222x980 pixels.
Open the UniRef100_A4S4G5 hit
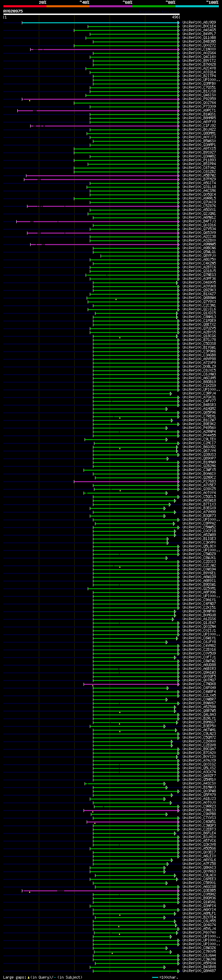pyautogui.click(x=199, y=30)
